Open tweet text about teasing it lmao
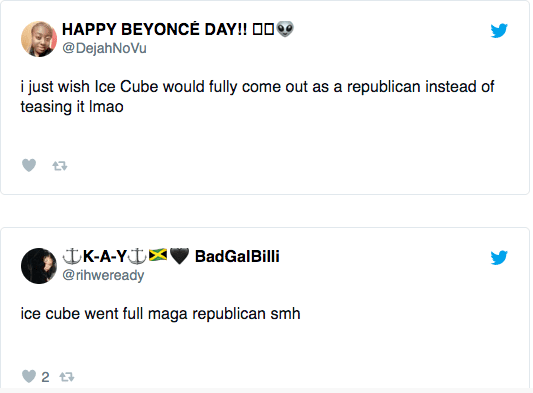 tap(257, 97)
